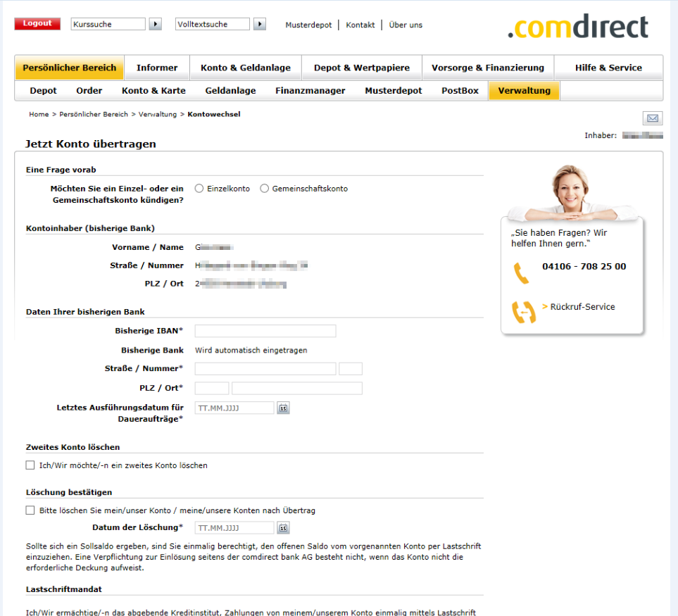Click the Home breadcrumb link

(39, 114)
